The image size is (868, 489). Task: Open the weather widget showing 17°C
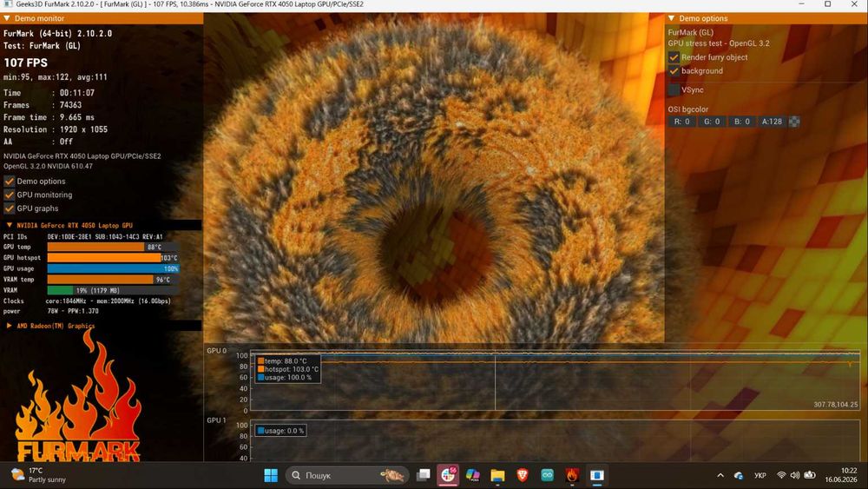[x=39, y=475]
